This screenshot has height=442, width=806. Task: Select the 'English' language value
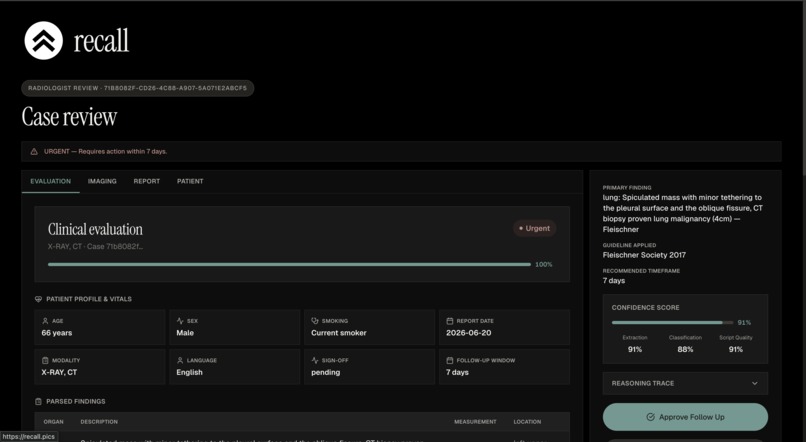tap(190, 373)
